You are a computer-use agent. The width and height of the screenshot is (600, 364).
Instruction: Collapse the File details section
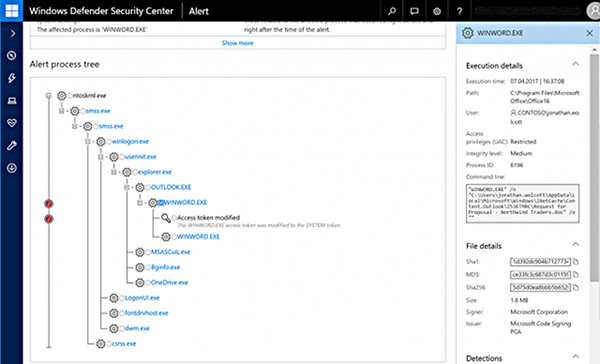[576, 244]
